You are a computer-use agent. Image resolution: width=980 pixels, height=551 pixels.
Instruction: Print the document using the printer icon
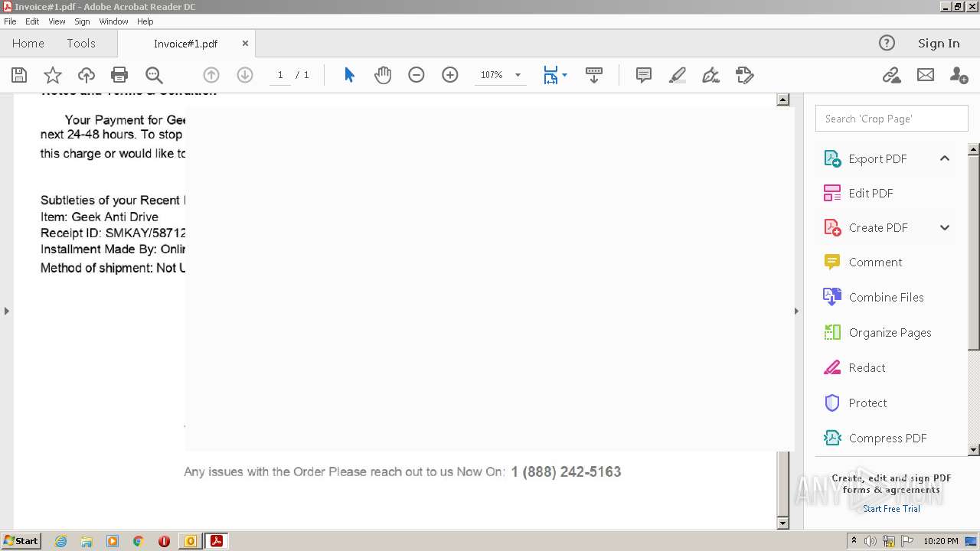[119, 75]
